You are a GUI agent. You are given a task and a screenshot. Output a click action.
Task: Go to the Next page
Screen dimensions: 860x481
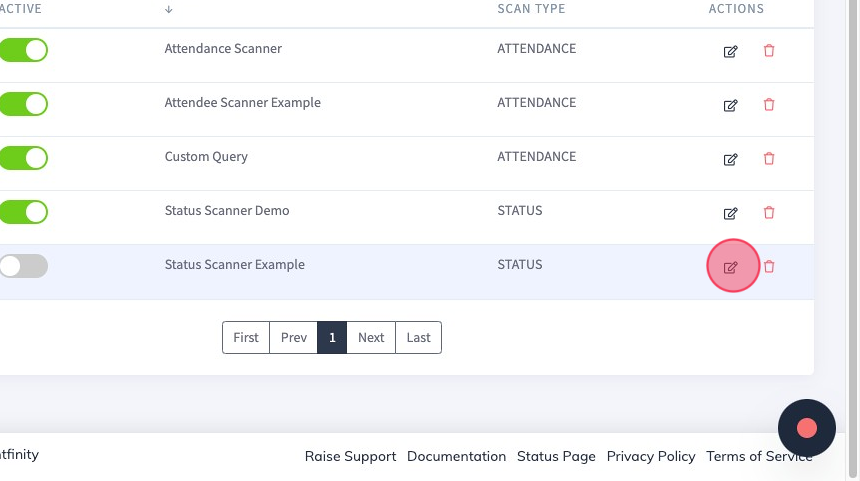[371, 337]
